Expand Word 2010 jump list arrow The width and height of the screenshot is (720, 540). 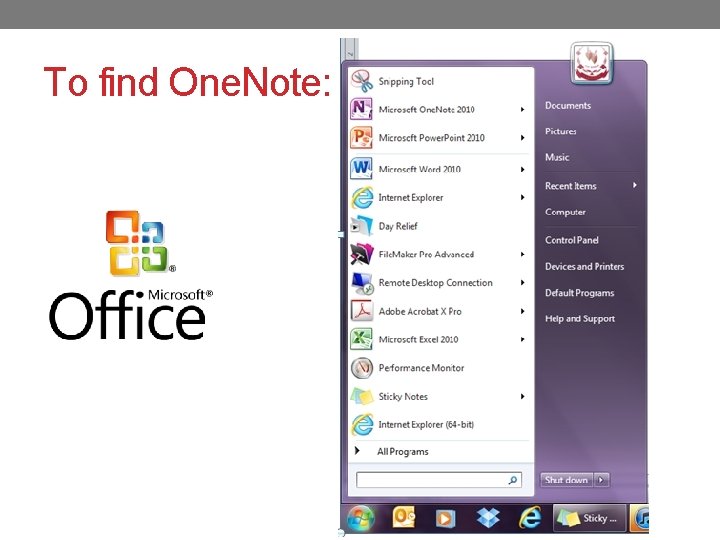[523, 169]
